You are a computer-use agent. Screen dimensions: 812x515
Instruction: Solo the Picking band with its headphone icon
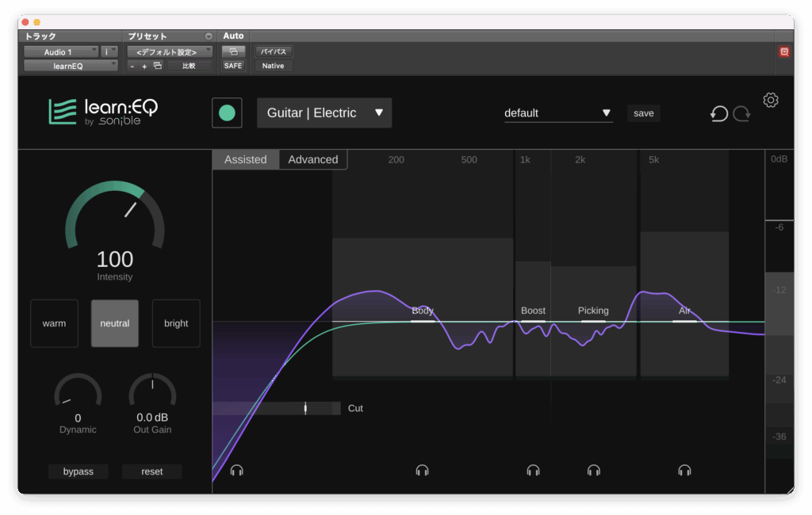coord(593,470)
